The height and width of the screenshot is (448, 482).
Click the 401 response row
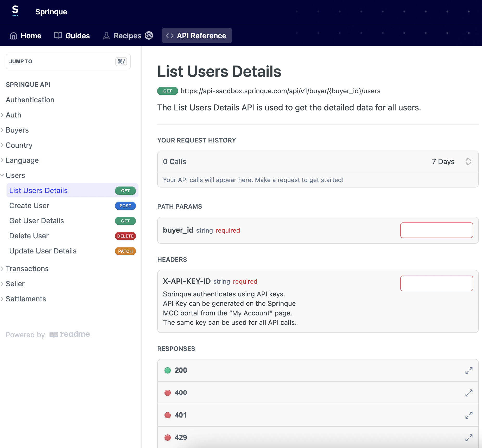[x=318, y=415]
